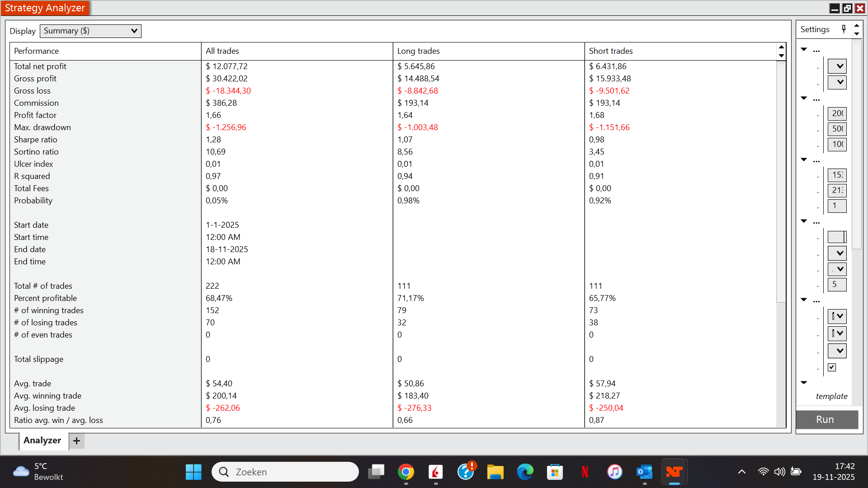The image size is (868, 488).
Task: Click the template link
Action: 831,396
